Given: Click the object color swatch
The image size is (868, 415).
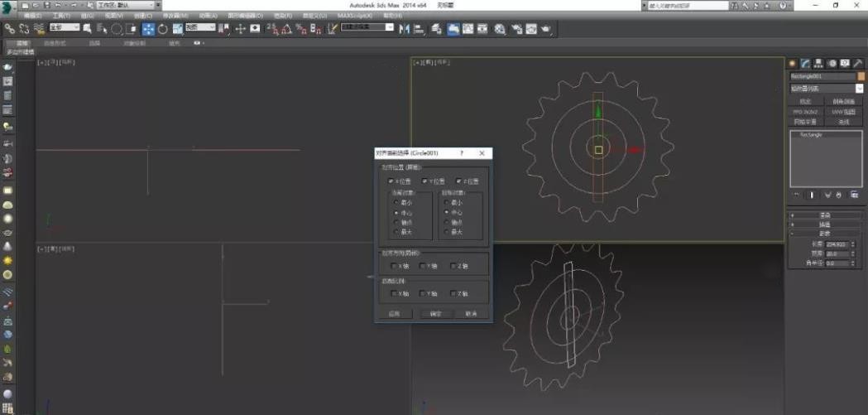Looking at the screenshot, I should tap(861, 76).
